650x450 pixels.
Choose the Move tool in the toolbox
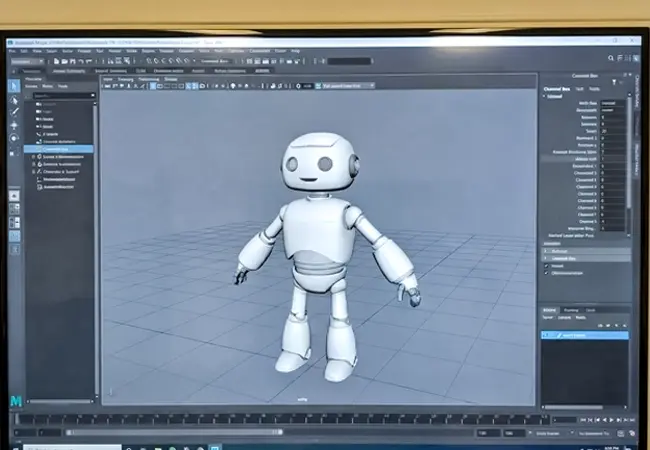point(14,125)
